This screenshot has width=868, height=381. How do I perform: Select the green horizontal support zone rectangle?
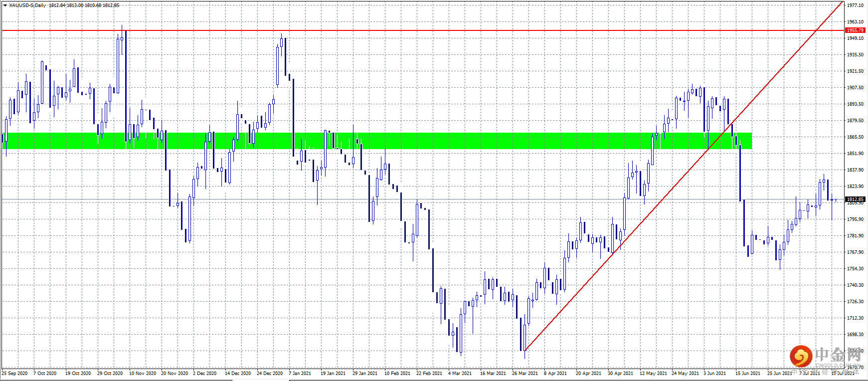(x=377, y=141)
